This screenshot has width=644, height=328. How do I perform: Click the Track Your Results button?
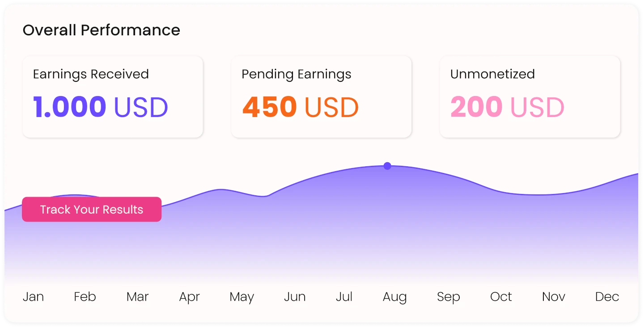92,210
